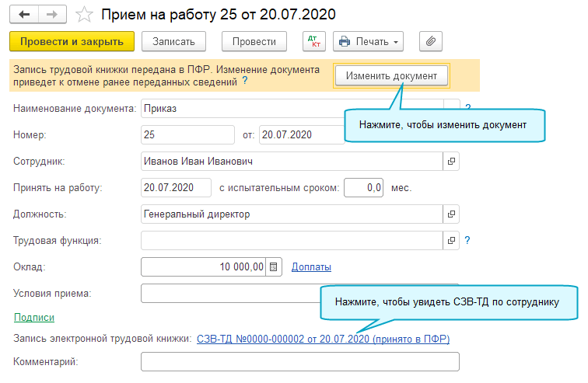Open the СЗВ-ТД №0000-000002 record link
Viewport: 588px width, 383px height.
[323, 339]
